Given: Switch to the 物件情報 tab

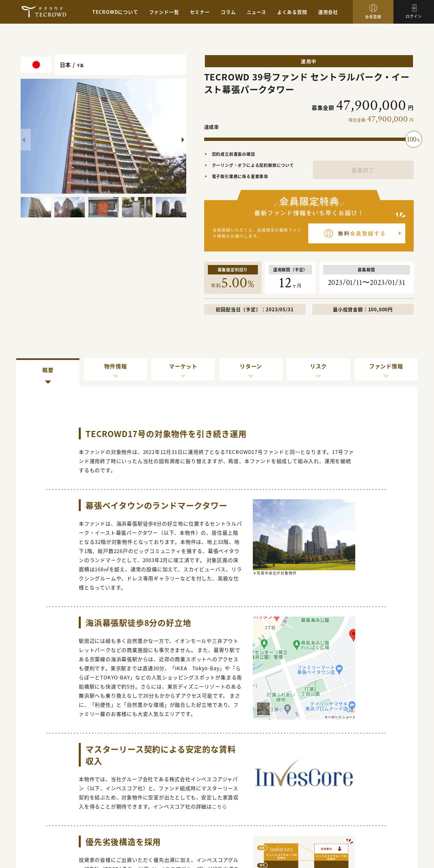Looking at the screenshot, I should pyautogui.click(x=115, y=369).
